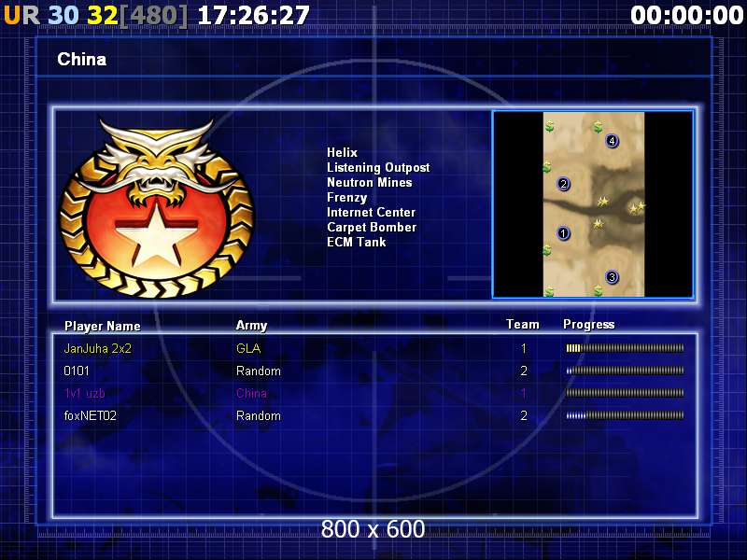The image size is (747, 560).
Task: Click the China faction title
Action: click(82, 60)
